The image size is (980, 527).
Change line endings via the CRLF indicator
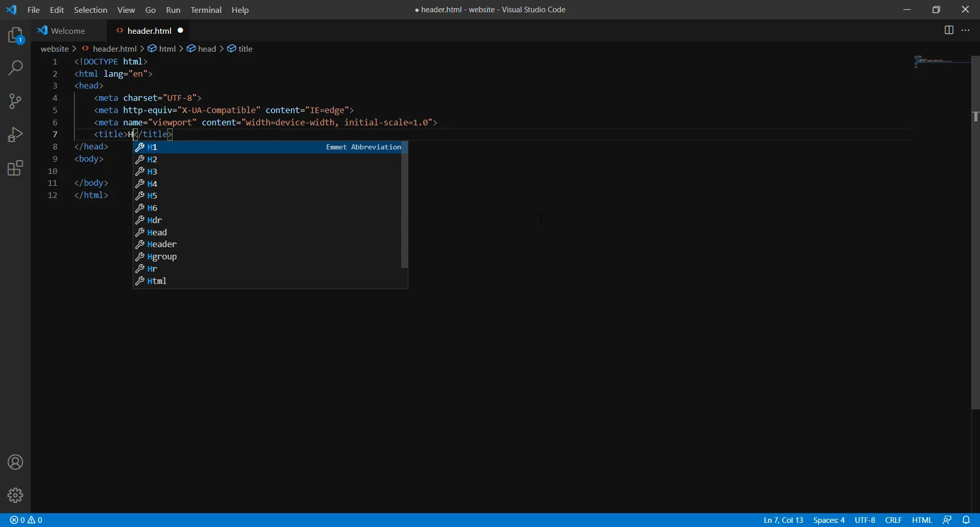click(x=894, y=520)
